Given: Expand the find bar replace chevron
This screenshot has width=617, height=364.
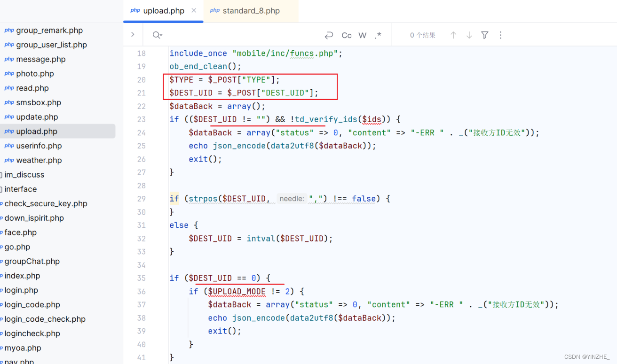Looking at the screenshot, I should point(133,34).
